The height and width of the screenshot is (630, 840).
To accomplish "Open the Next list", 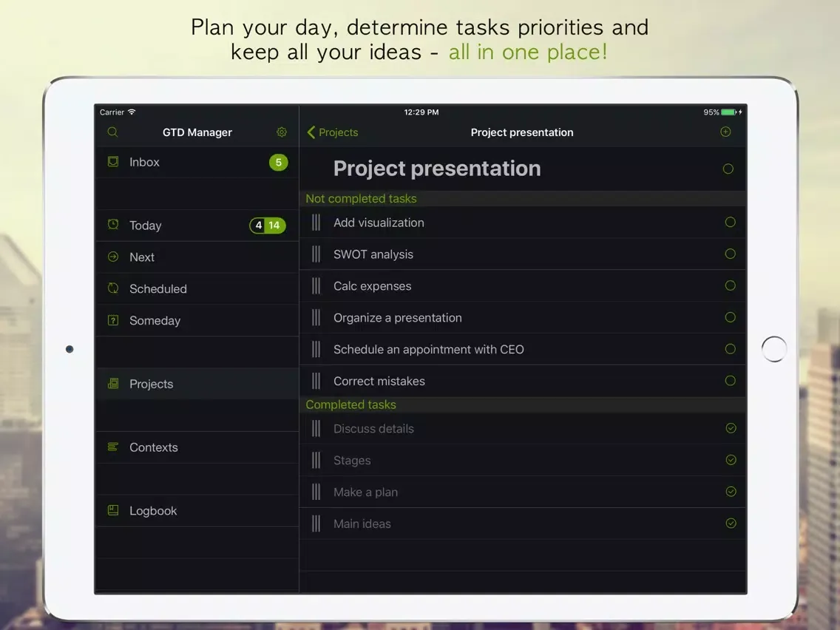I will 197,257.
